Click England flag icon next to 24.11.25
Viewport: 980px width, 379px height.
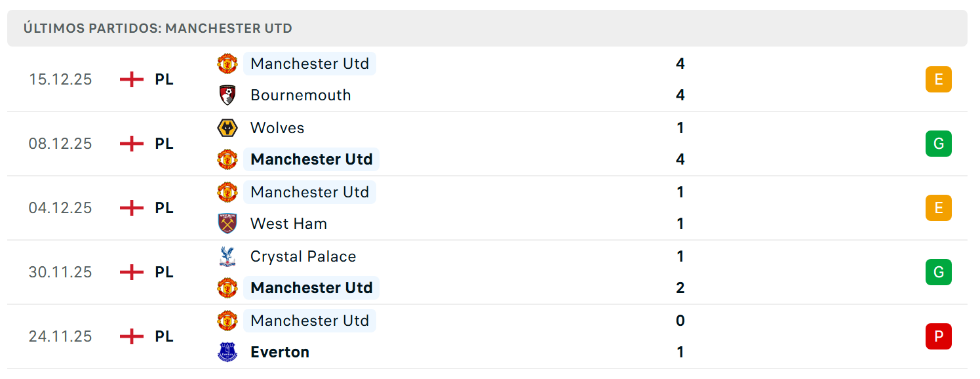click(132, 336)
